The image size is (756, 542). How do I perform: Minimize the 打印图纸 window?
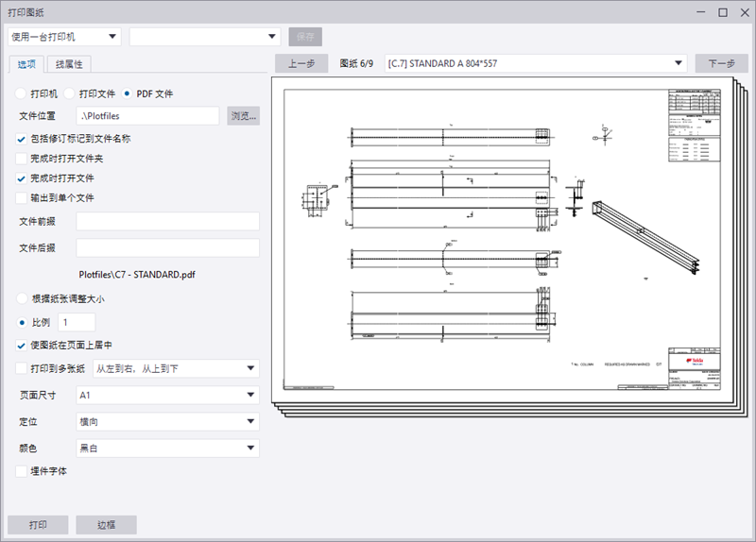pos(701,12)
